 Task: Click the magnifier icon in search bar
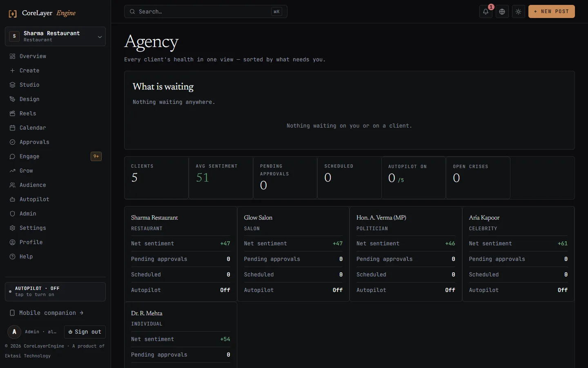coord(132,11)
